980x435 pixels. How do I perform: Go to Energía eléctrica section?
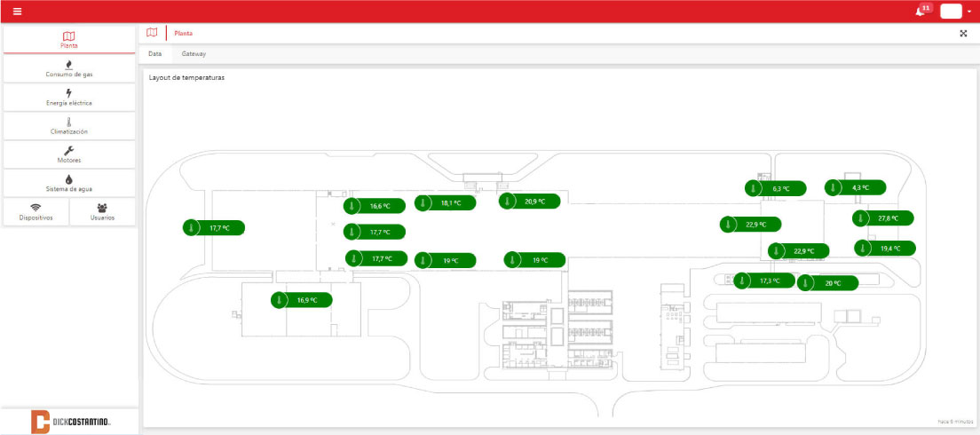69,98
